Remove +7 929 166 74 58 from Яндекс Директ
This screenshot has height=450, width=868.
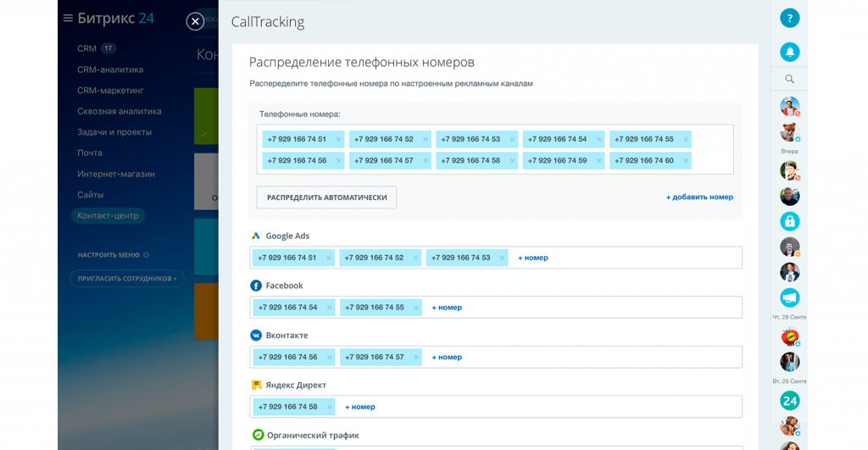330,408
